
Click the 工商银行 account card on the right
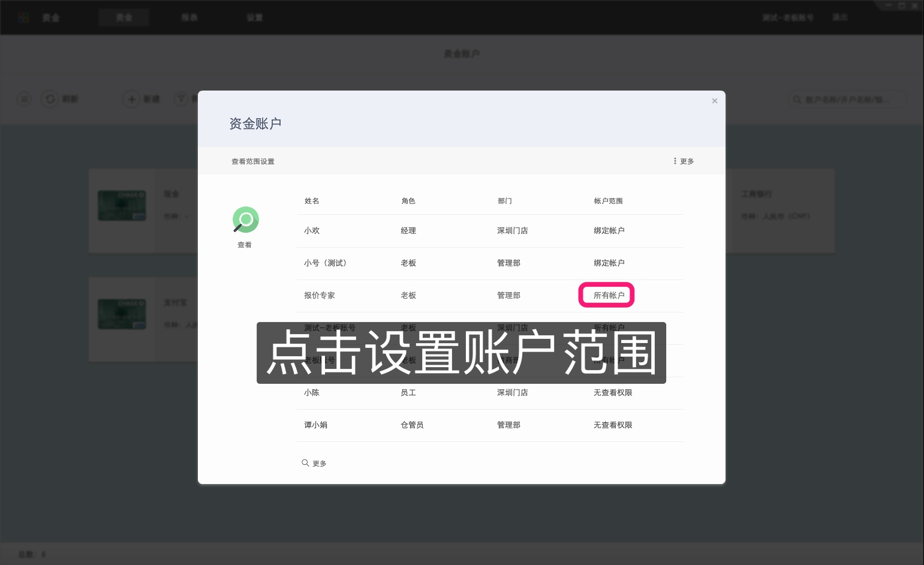pyautogui.click(x=779, y=210)
